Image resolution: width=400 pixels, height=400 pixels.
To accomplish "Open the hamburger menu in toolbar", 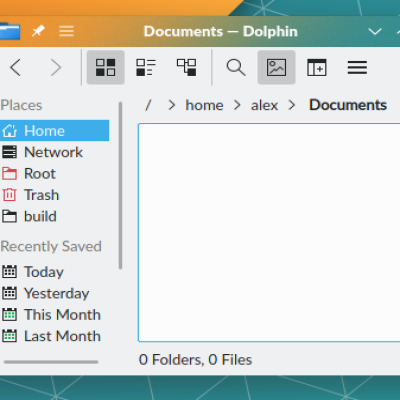I will [357, 67].
